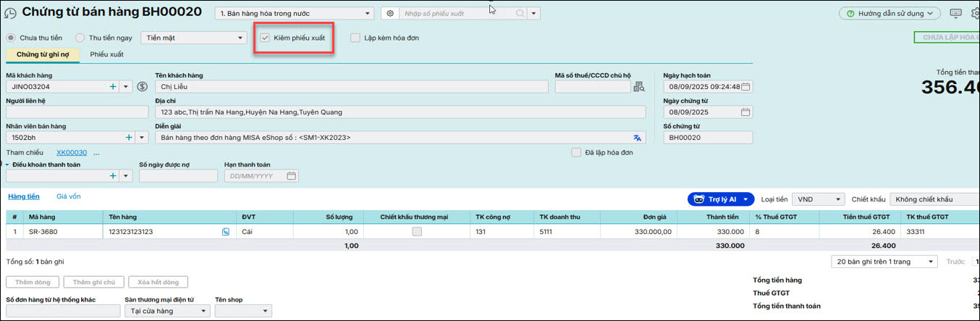Click the gear icon beside the phiếu xuất search

[x=391, y=14]
